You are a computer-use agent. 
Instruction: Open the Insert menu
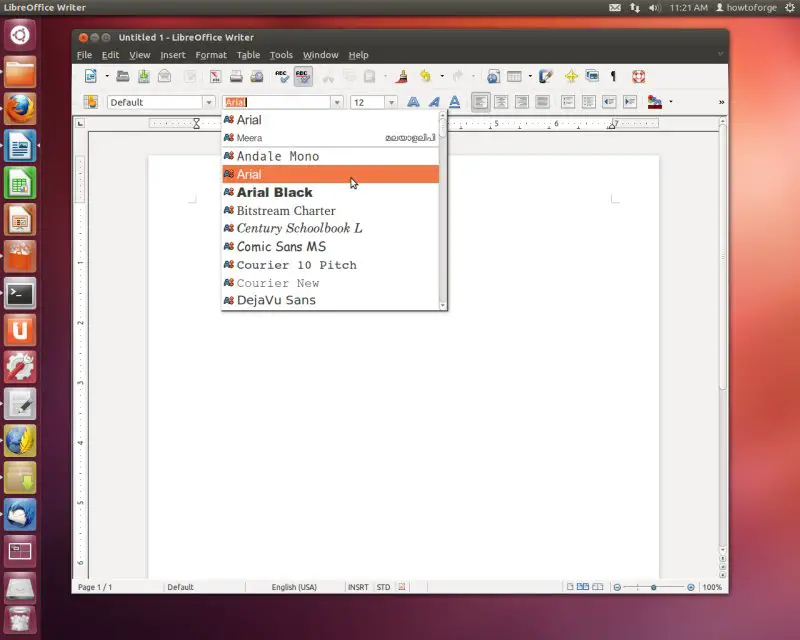point(173,55)
